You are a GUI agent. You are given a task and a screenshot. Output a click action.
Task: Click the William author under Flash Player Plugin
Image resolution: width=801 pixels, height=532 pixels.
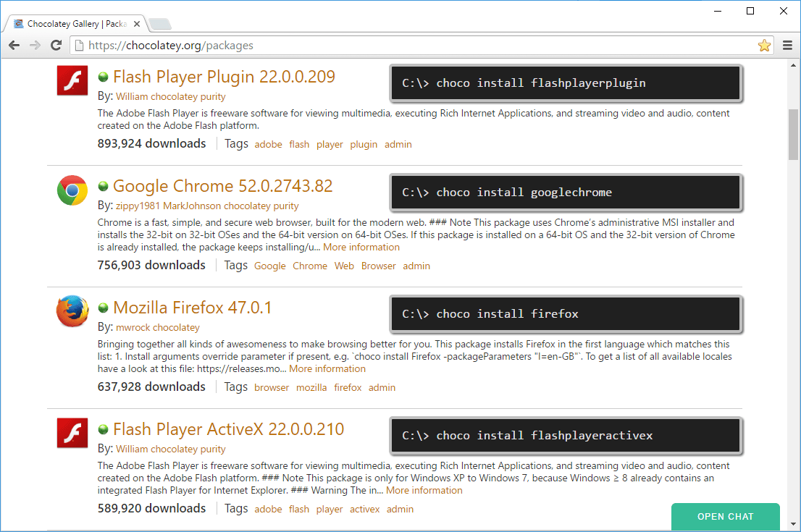pyautogui.click(x=132, y=96)
